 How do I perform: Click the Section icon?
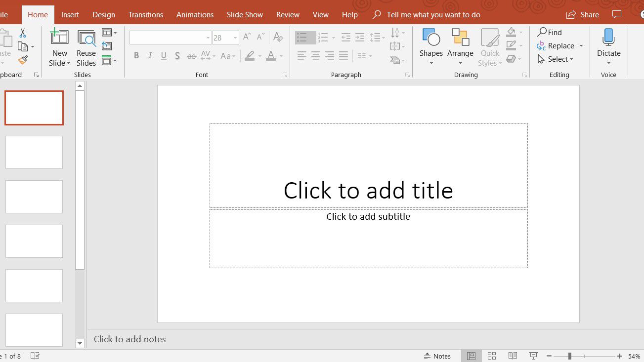pos(107,60)
